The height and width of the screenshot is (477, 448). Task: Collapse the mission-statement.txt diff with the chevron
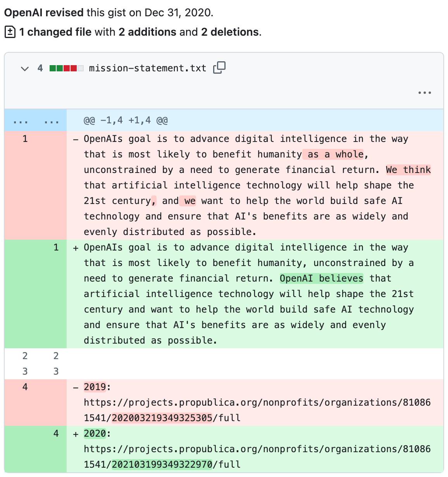click(x=24, y=68)
